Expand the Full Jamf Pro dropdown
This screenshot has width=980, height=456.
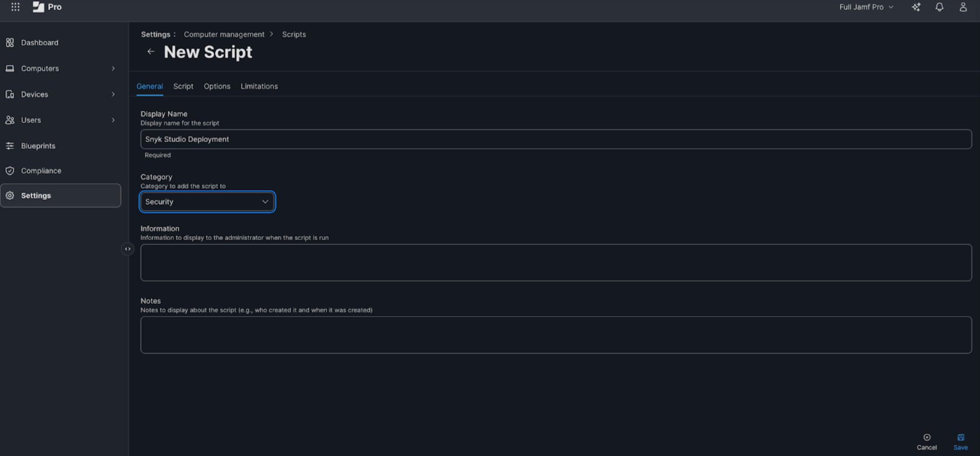click(866, 7)
